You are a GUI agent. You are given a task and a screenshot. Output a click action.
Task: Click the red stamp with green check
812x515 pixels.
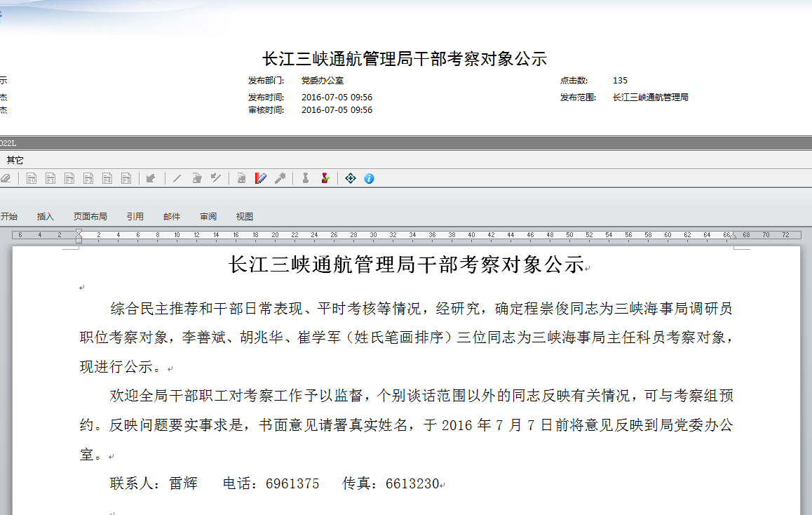pos(325,179)
